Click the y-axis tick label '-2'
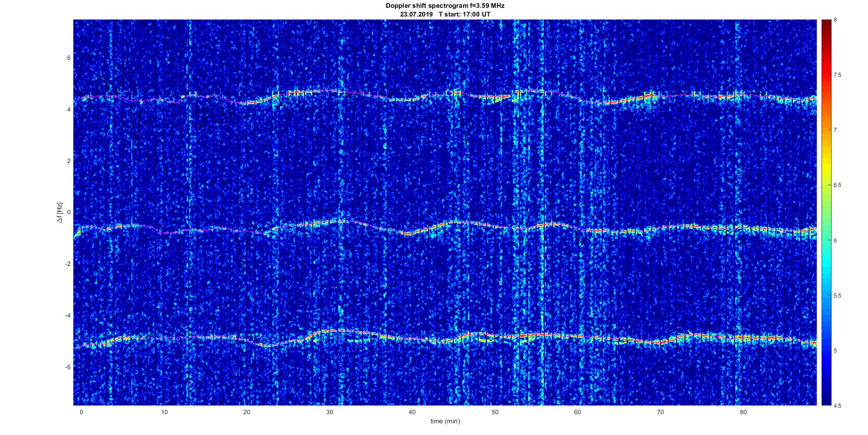The image size is (868, 435). point(68,264)
